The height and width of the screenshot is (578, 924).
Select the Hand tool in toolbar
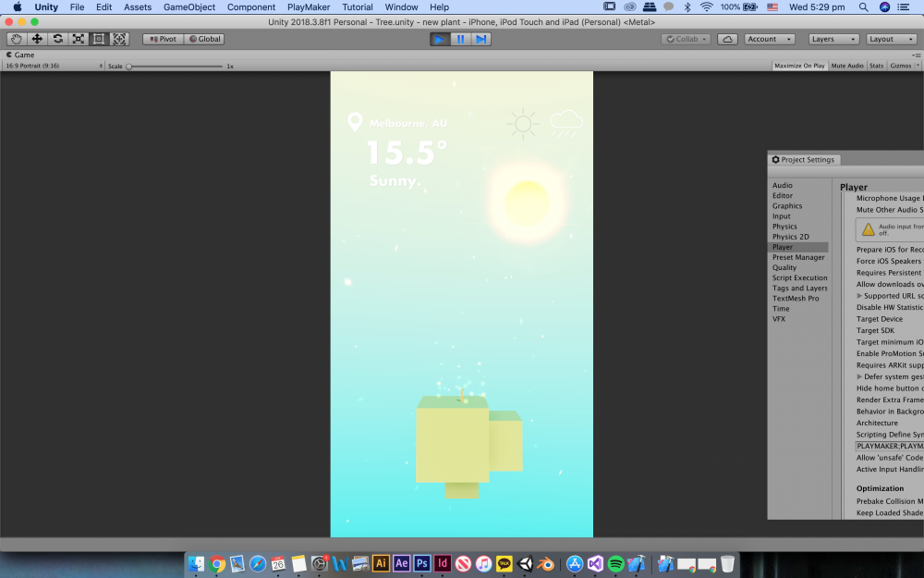coord(17,39)
